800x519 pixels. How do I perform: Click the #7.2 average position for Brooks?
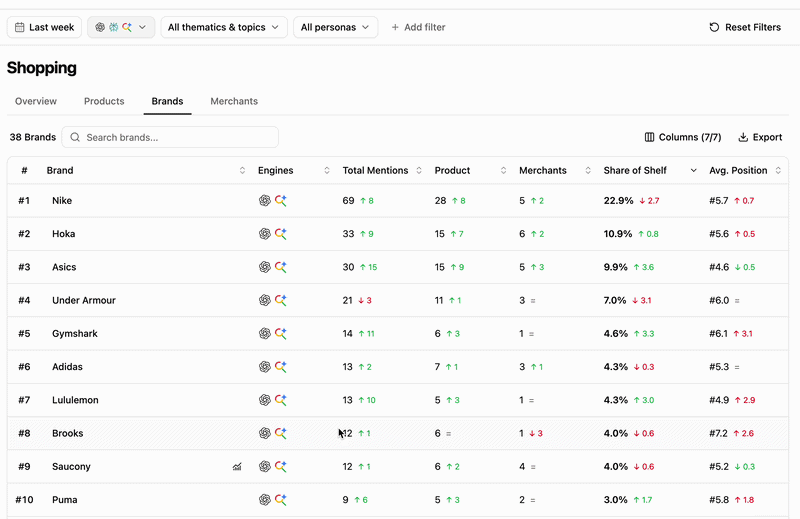(719, 433)
